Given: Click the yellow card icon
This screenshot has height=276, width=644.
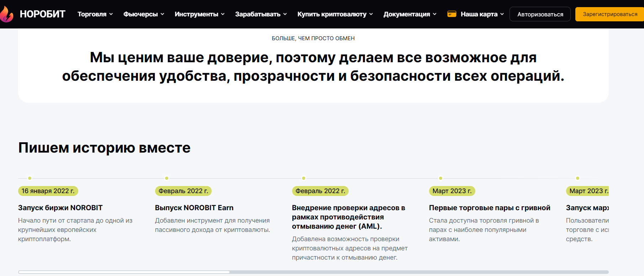Looking at the screenshot, I should click(x=452, y=14).
